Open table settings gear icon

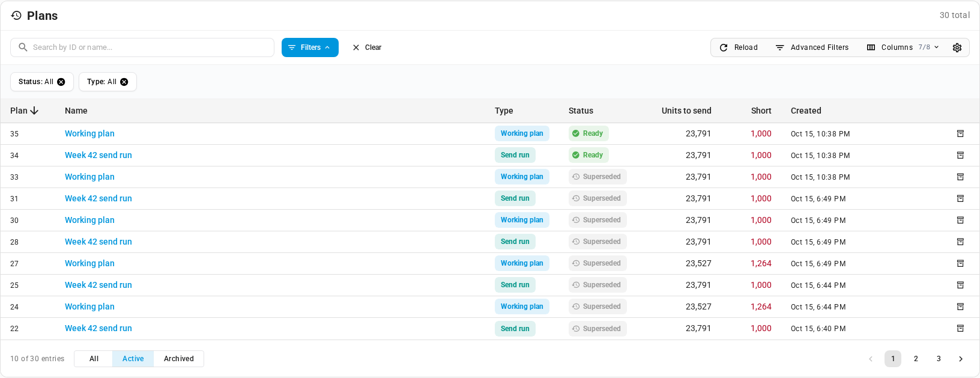click(x=957, y=47)
